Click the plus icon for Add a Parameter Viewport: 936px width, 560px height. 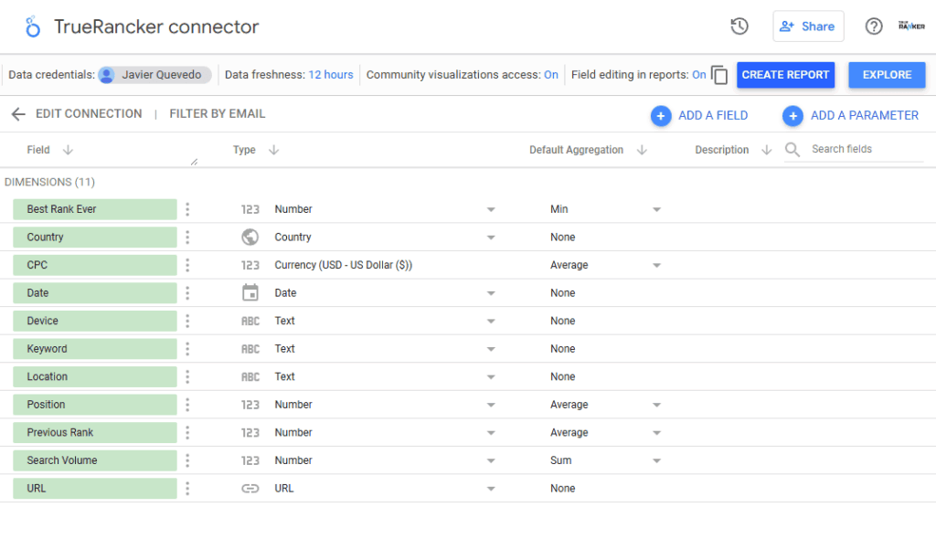coord(792,116)
